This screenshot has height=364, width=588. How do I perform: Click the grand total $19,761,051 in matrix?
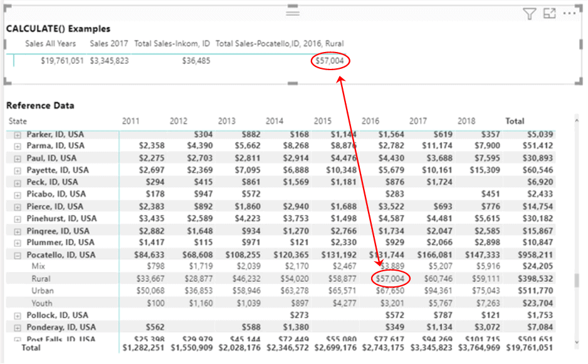click(530, 348)
